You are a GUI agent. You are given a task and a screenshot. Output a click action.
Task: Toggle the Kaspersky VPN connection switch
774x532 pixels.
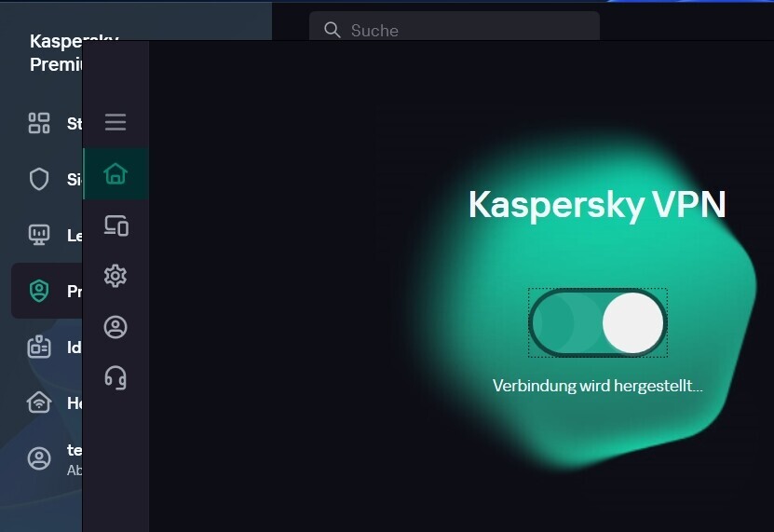point(598,323)
